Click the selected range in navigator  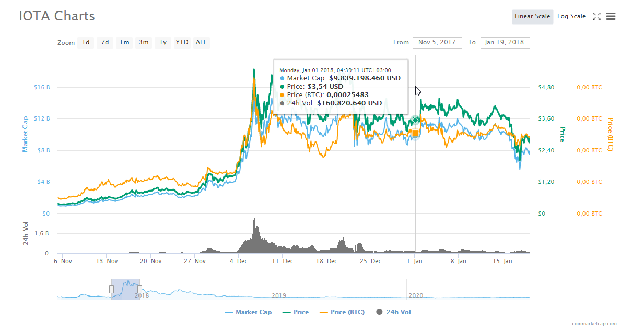coord(125,289)
